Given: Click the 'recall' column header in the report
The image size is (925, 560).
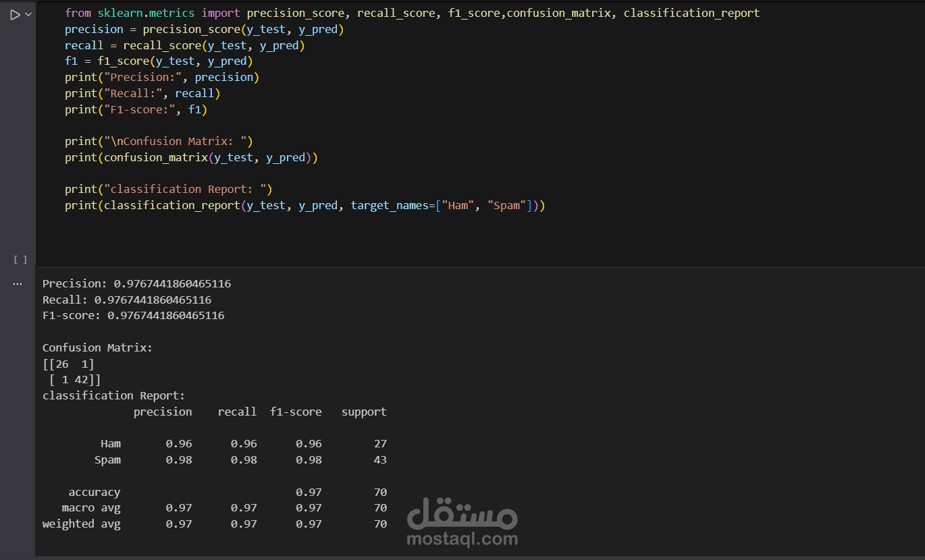Looking at the screenshot, I should pyautogui.click(x=238, y=412).
